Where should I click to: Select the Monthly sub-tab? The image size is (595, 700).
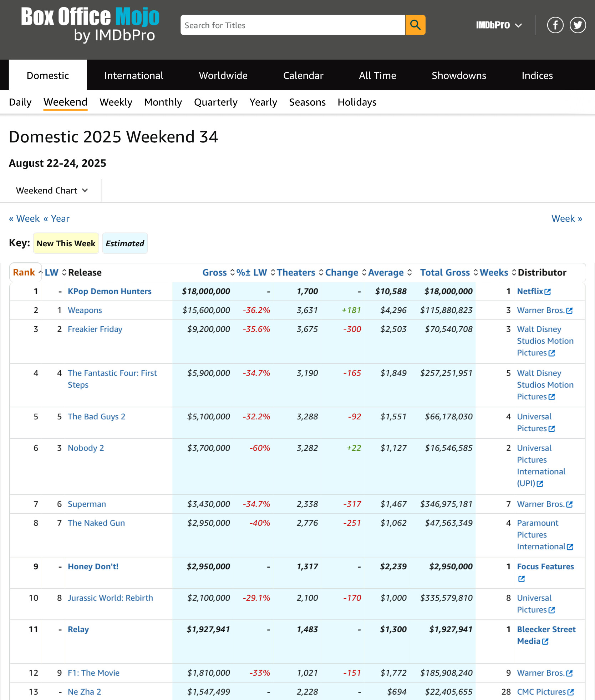click(163, 102)
